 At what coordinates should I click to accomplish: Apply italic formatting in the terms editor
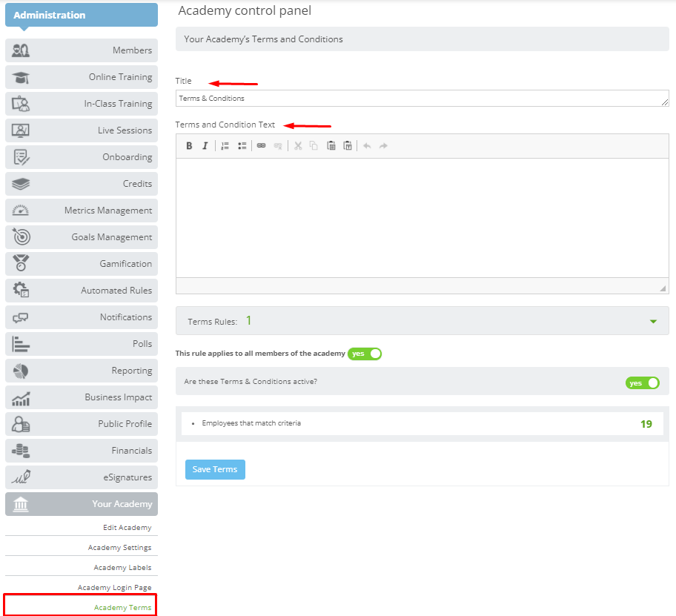pyautogui.click(x=205, y=146)
